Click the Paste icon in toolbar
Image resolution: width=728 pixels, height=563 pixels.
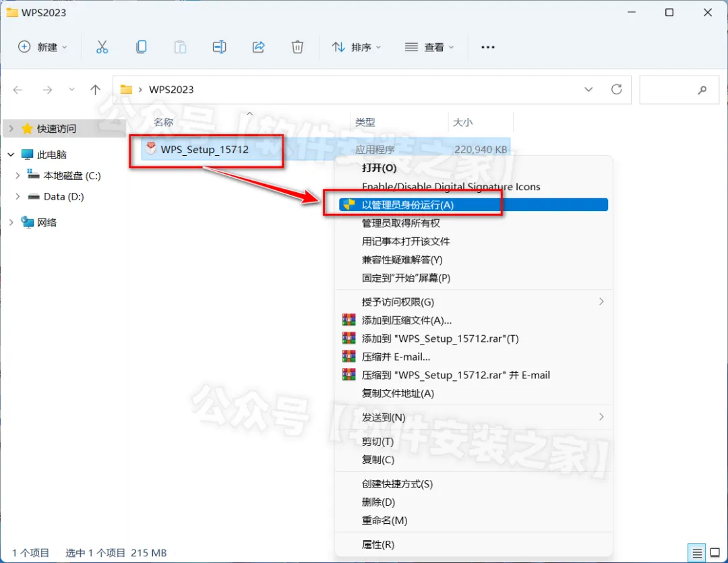point(180,47)
